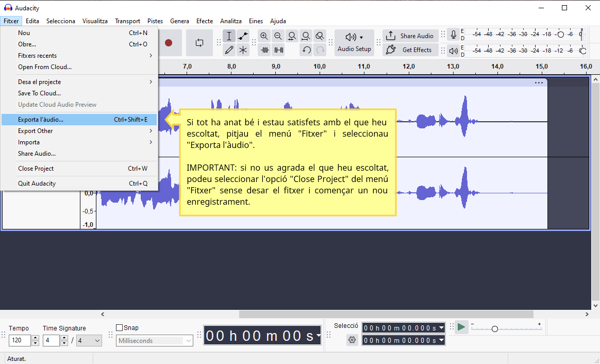Click the Zoom Toggle icon
Viewport: 600px width, 364px height.
[x=320, y=36]
